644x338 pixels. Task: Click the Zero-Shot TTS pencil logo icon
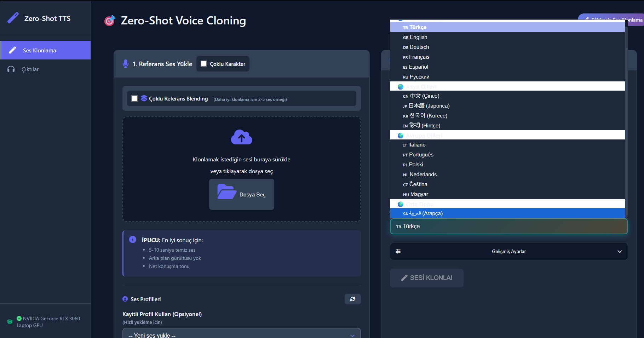[13, 18]
